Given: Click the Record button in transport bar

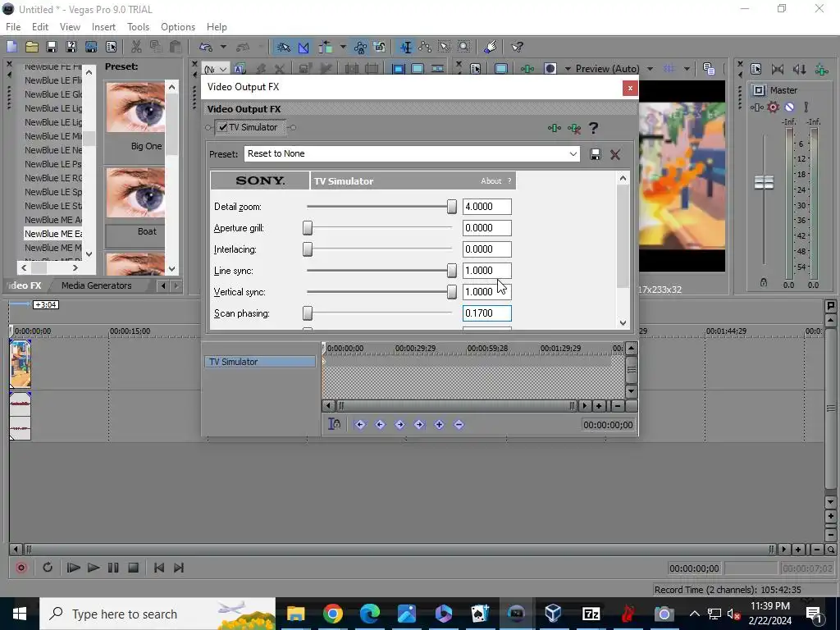Looking at the screenshot, I should click(21, 568).
